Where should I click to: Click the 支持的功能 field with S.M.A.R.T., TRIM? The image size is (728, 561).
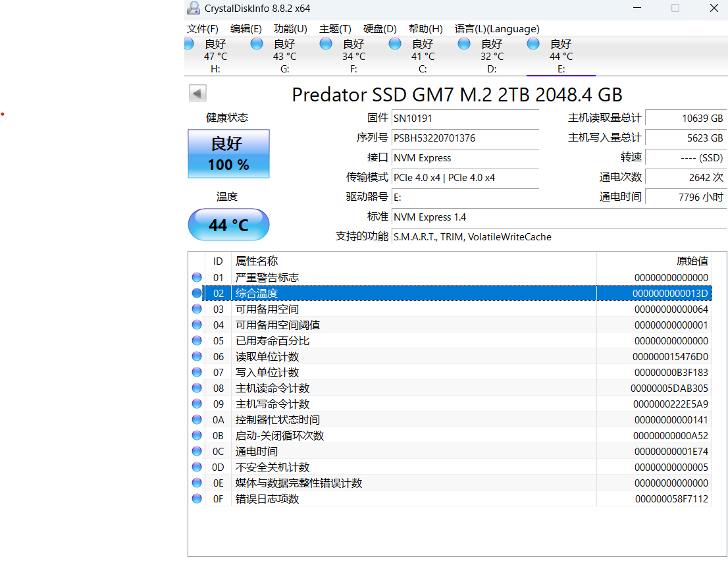pyautogui.click(x=559, y=237)
